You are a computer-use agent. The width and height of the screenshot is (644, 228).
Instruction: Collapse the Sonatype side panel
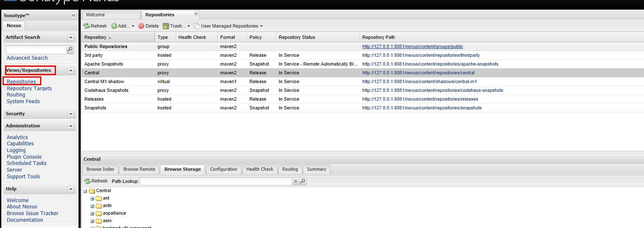pos(74,15)
